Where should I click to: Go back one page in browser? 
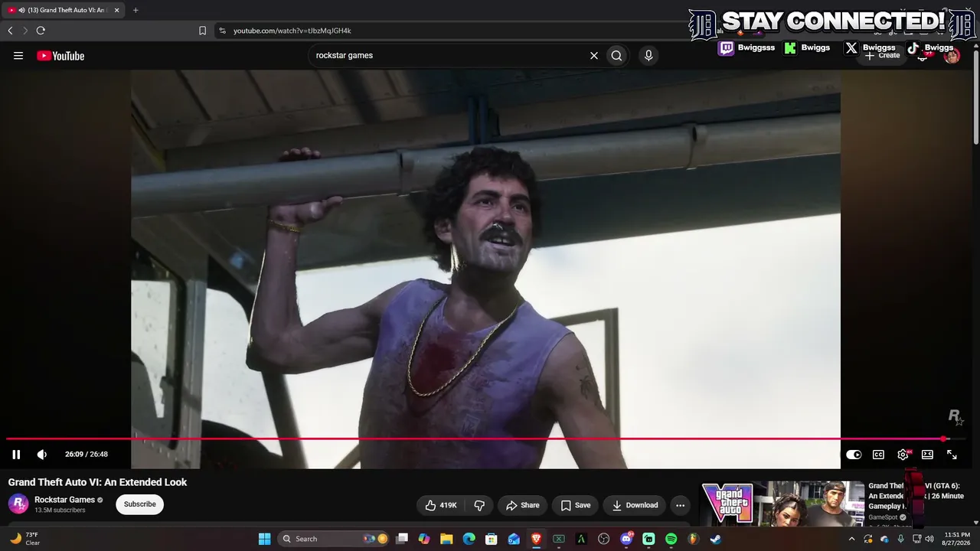click(x=10, y=31)
